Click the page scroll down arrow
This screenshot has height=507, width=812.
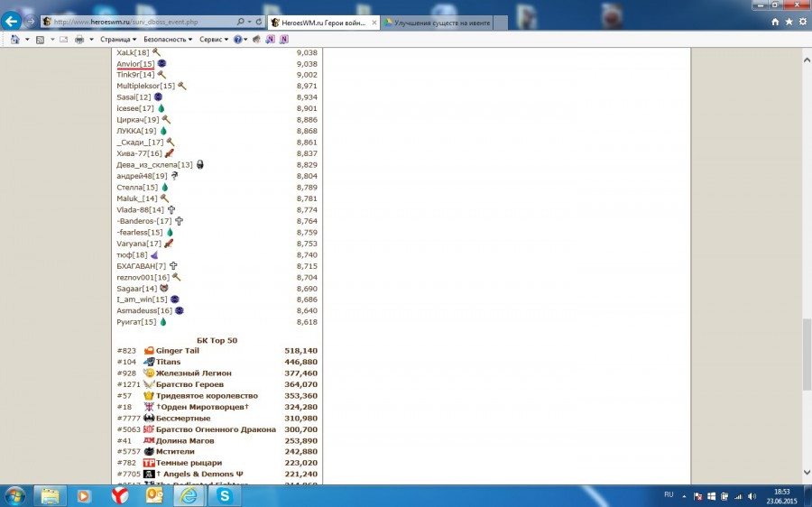pyautogui.click(x=807, y=472)
